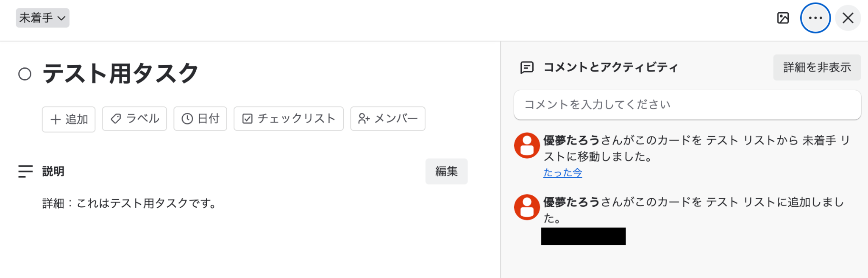The height and width of the screenshot is (278, 868).
Task: Click the avatar beside the card-added activity
Action: [x=527, y=207]
